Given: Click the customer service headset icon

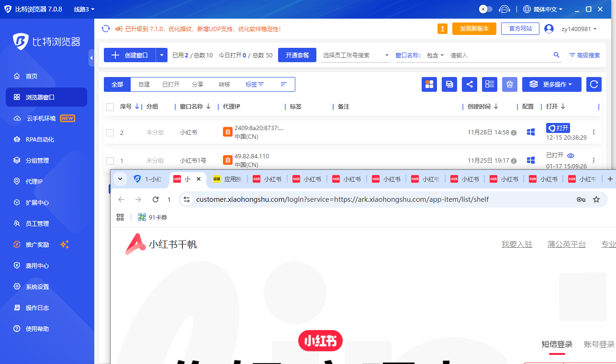Looking at the screenshot, I should (504, 9).
